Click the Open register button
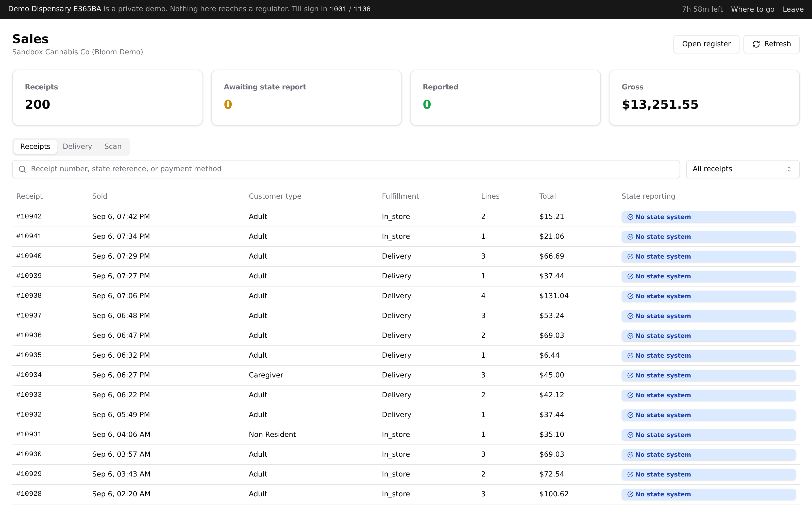This screenshot has width=812, height=508. [706, 44]
